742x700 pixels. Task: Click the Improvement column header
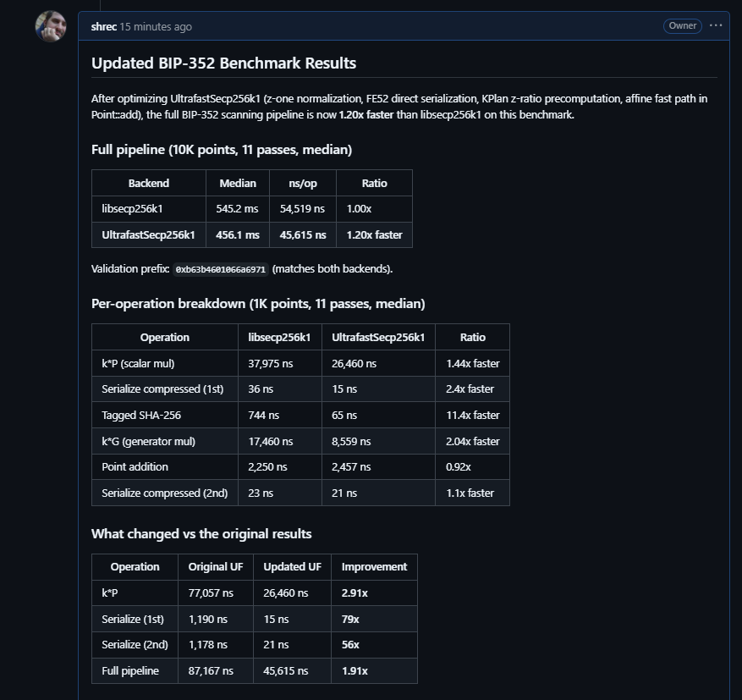pos(374,566)
